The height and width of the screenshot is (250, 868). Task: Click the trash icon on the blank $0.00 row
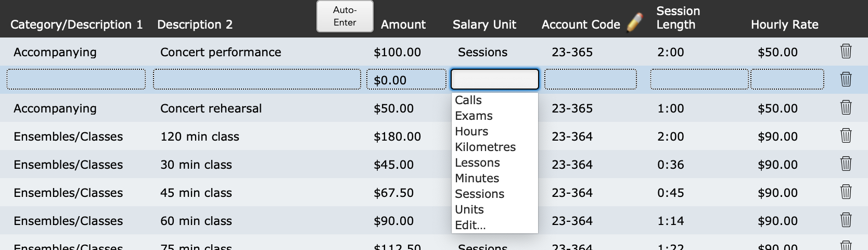[846, 80]
